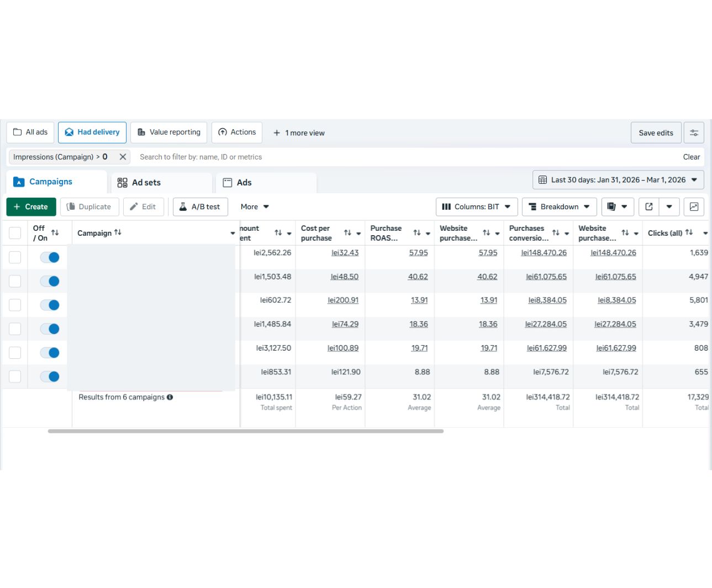Open the lei32.43 cost per purchase value

(x=345, y=253)
